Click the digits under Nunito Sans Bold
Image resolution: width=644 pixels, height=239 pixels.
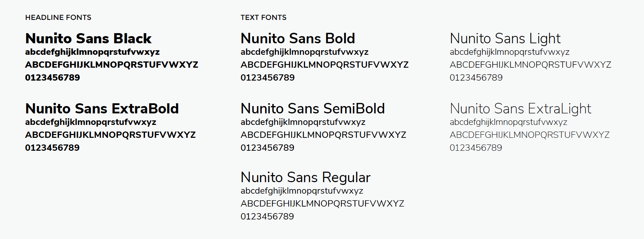click(x=267, y=77)
